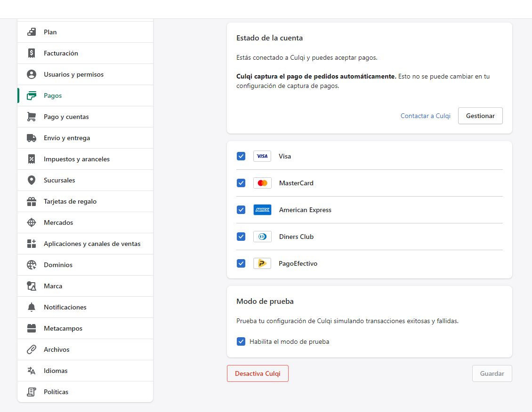This screenshot has height=412, width=532.
Task: Select the Usuarios y permisos person icon
Action: 32,74
